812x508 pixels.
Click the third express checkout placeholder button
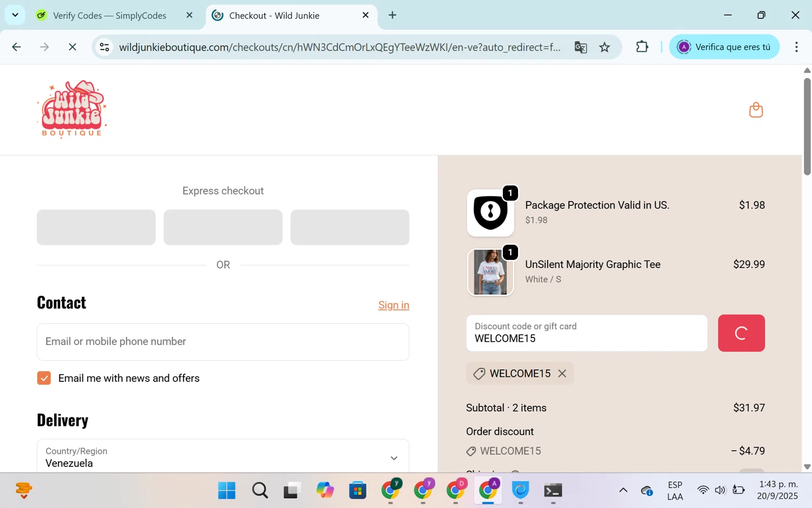click(x=350, y=227)
